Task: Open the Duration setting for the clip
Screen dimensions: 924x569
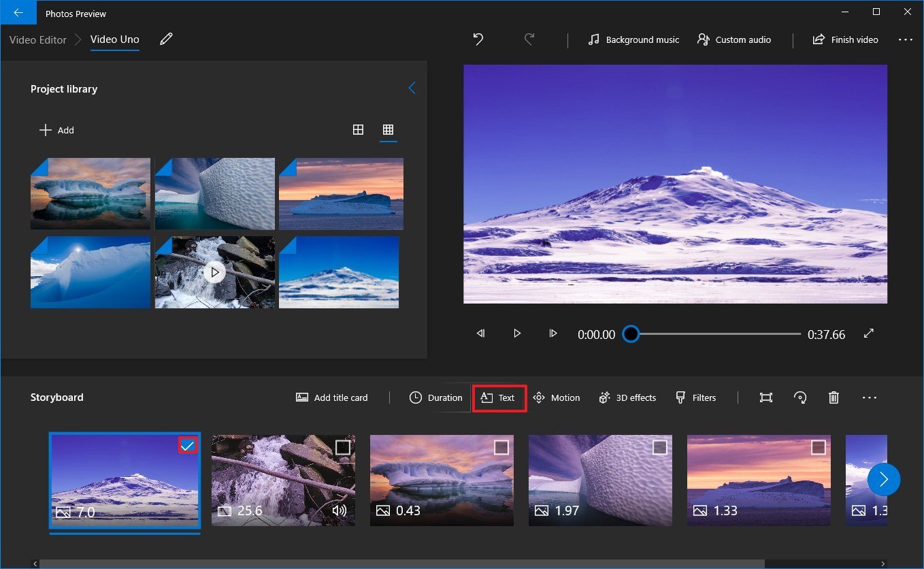Action: coord(436,397)
